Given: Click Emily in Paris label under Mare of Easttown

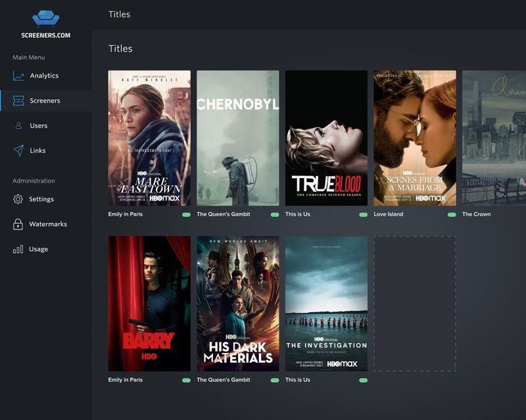Looking at the screenshot, I should coord(126,214).
